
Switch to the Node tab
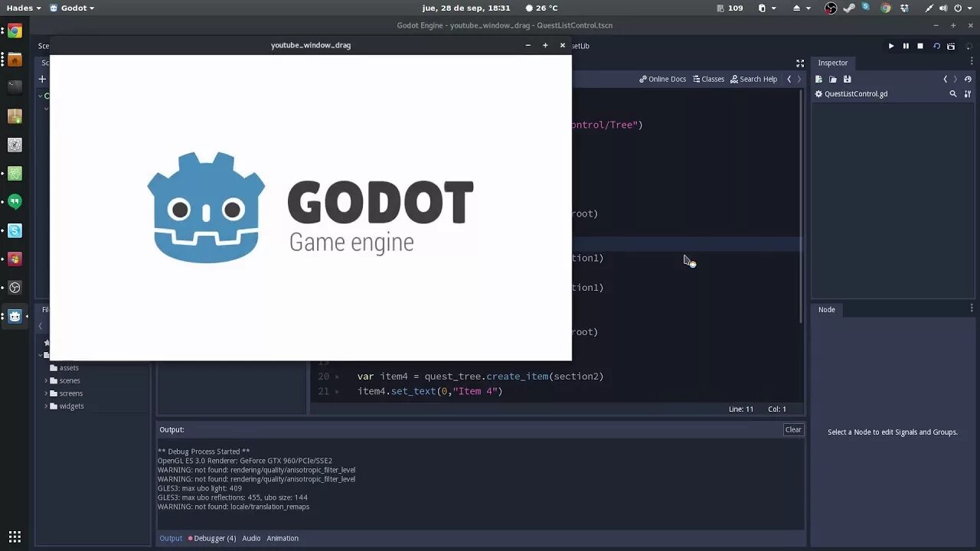(x=827, y=309)
